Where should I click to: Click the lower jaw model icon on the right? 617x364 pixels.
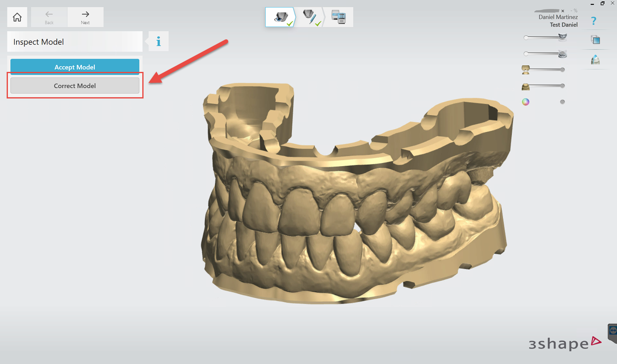point(562,53)
